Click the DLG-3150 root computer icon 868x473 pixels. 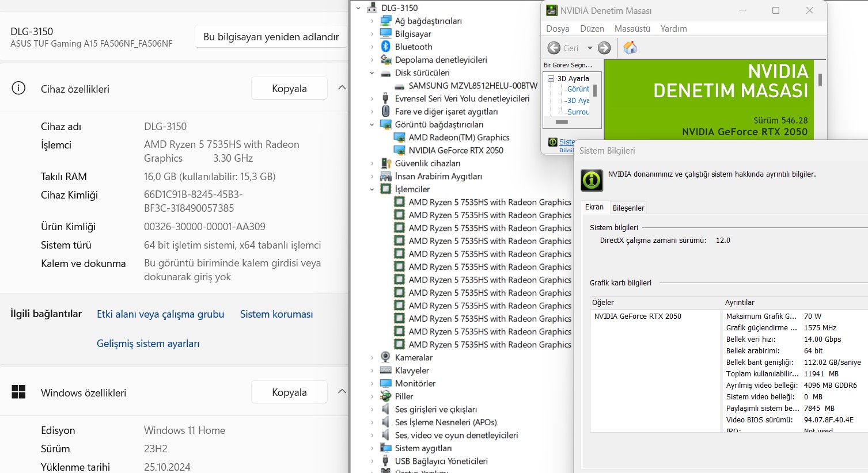372,8
